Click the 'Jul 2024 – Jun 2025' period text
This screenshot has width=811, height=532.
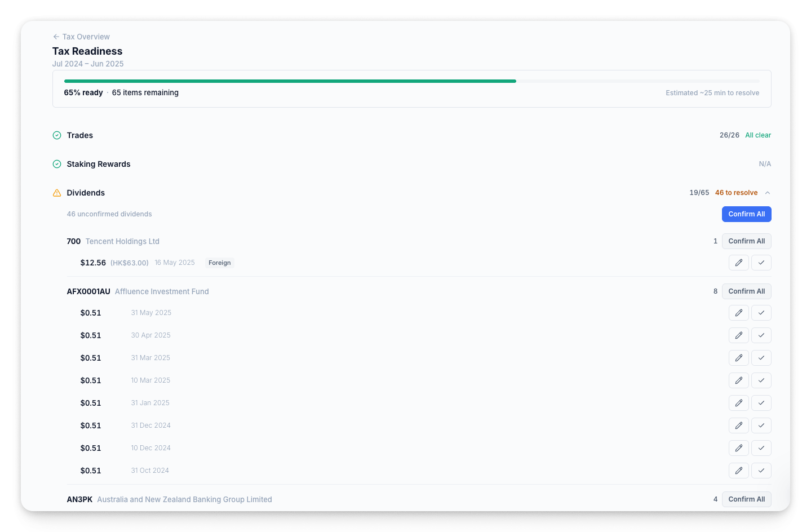88,64
